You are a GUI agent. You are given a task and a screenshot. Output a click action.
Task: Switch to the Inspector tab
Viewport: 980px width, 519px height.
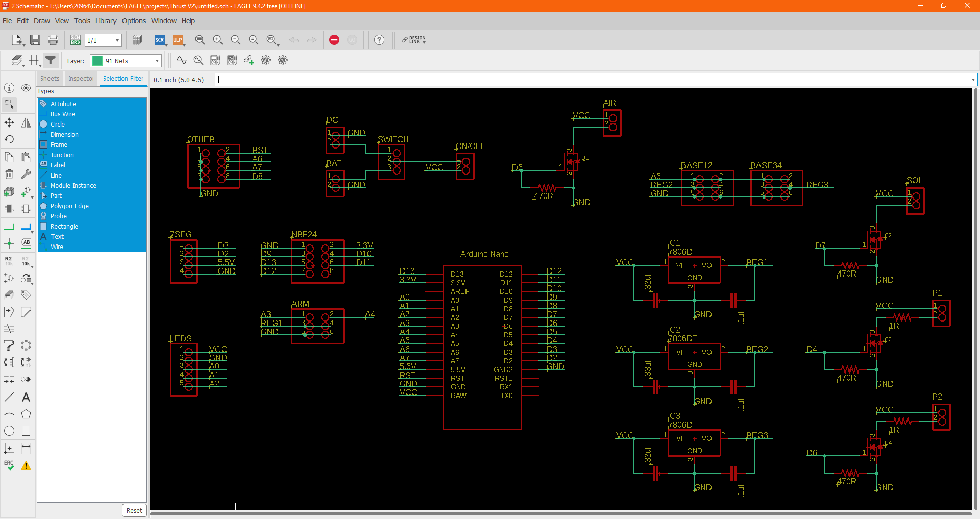click(x=81, y=79)
